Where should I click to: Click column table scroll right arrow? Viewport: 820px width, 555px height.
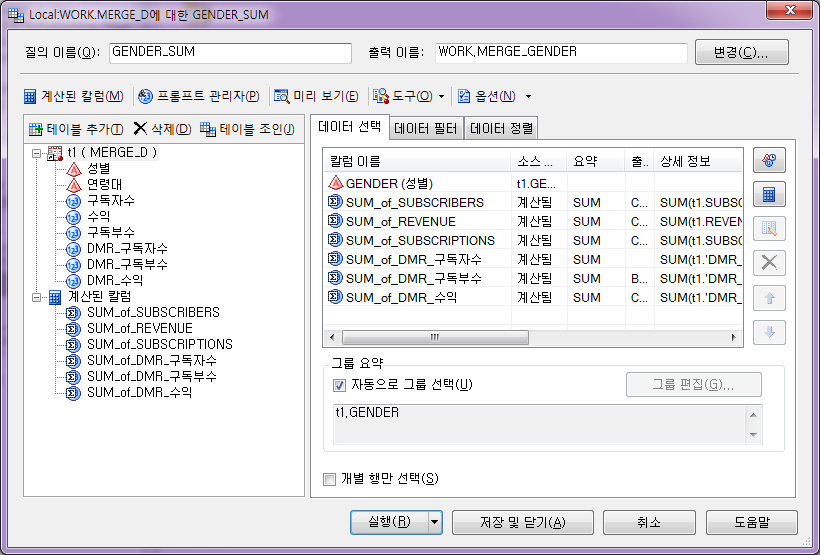734,337
